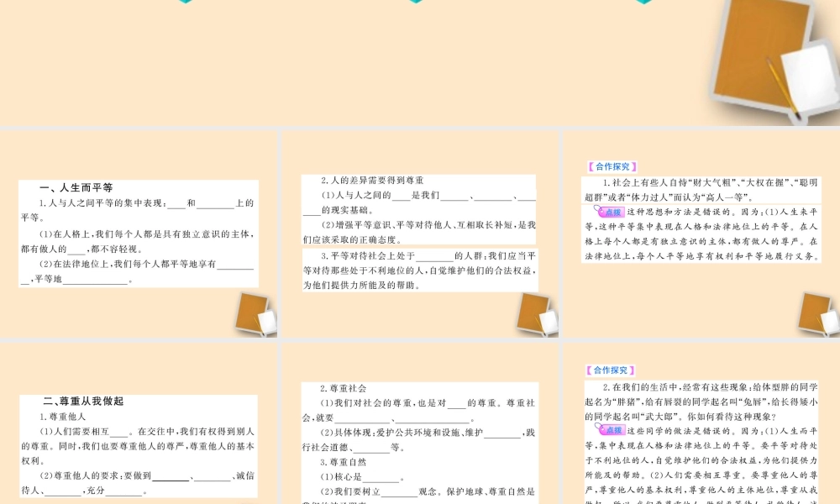Click the heading 二、尊重从我做起

83,402
